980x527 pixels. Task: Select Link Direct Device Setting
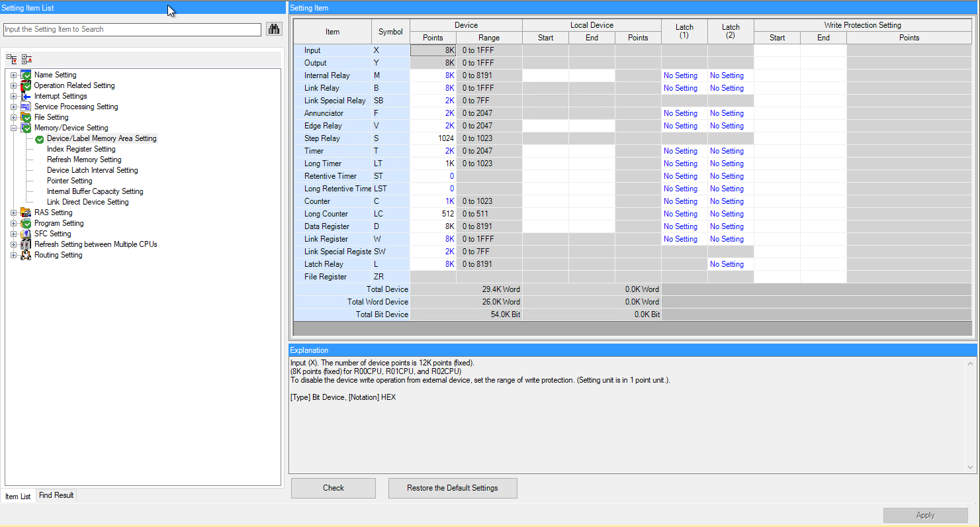88,202
